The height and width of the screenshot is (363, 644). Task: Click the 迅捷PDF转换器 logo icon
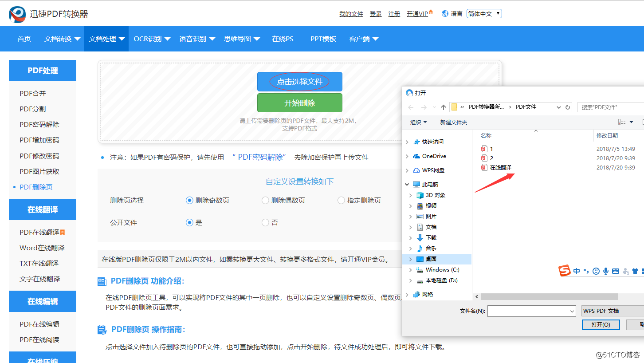tap(17, 14)
